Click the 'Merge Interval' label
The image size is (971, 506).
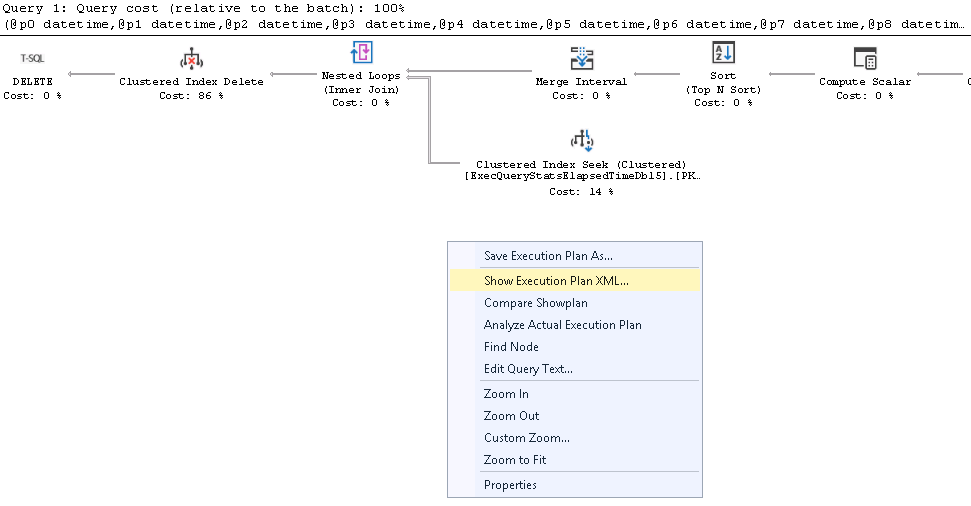coord(581,82)
